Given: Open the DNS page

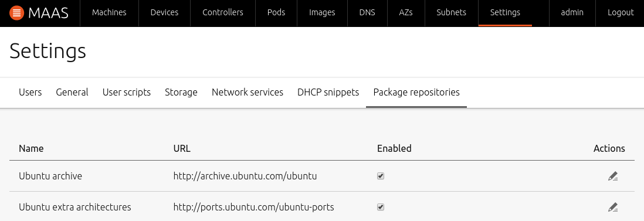Looking at the screenshot, I should (367, 13).
